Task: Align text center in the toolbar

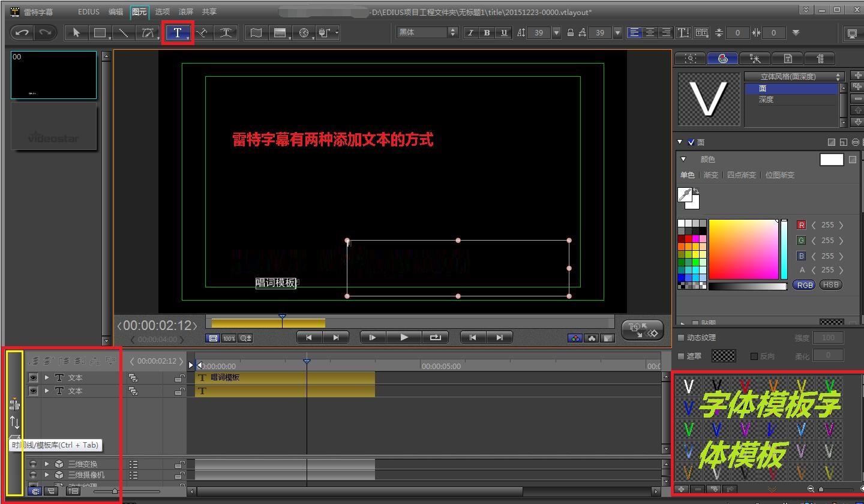Action: pyautogui.click(x=650, y=32)
